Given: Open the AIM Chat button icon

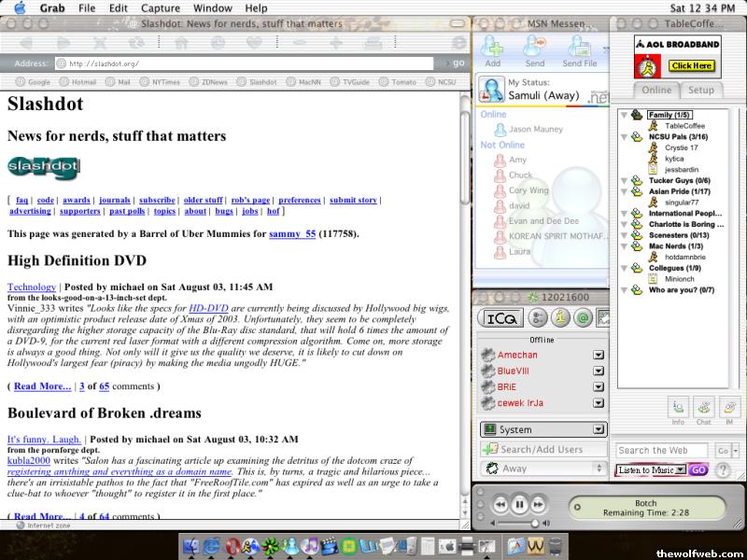Looking at the screenshot, I should click(703, 407).
